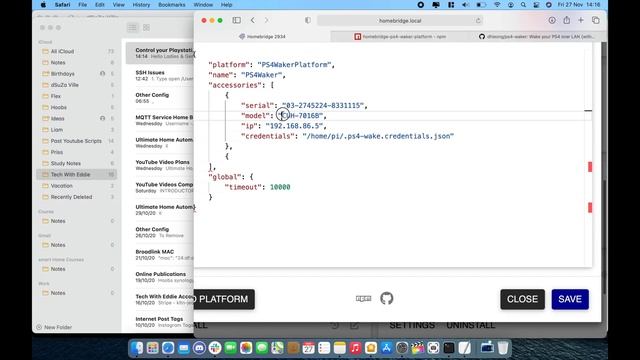Viewport: 640px width, 360px height.
Task: Select the Recently Deleted folder in Notes
Action: coord(77,197)
